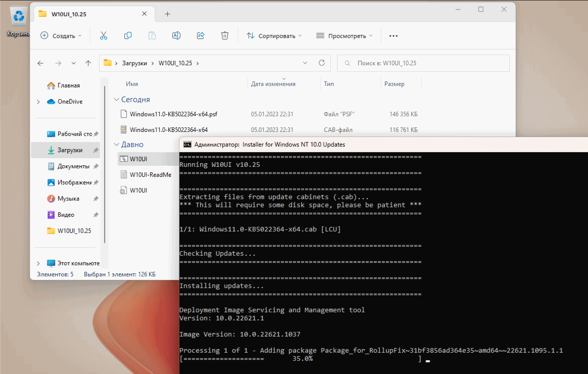
Task: Click the folder icon in address bar
Action: [108, 63]
